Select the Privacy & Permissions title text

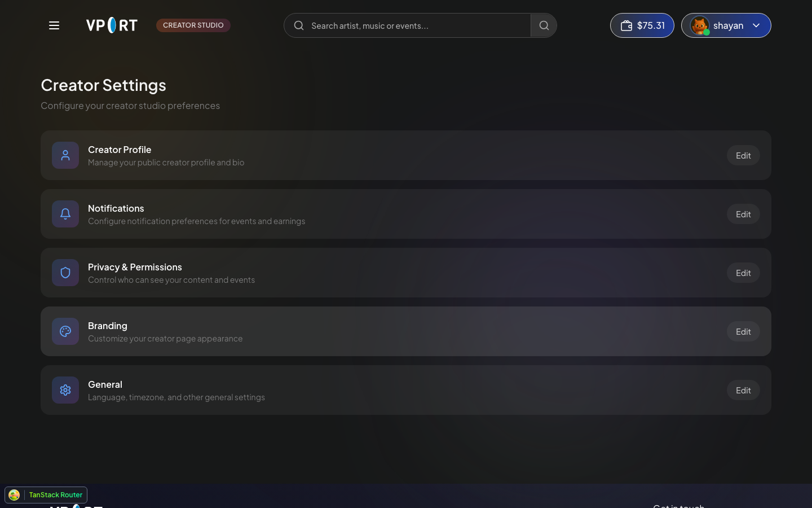pyautogui.click(x=135, y=267)
